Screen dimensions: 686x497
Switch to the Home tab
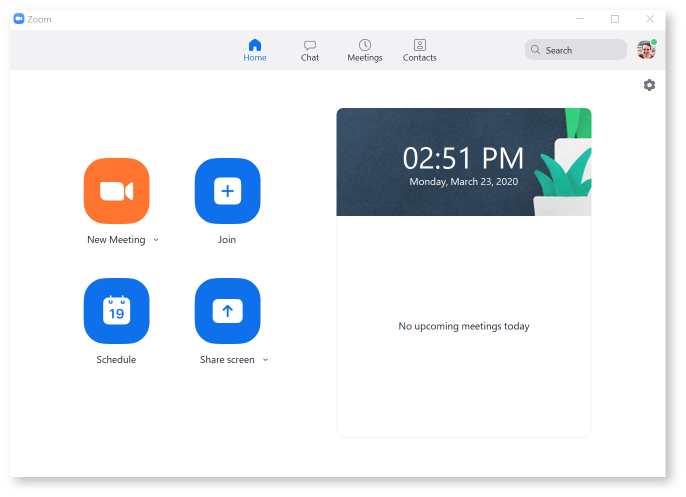255,50
